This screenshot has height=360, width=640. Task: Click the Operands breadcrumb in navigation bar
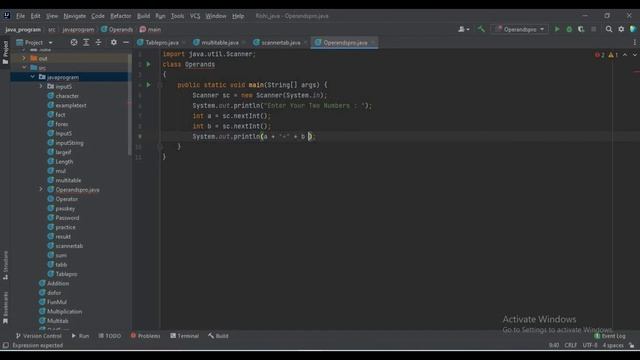[x=117, y=29]
